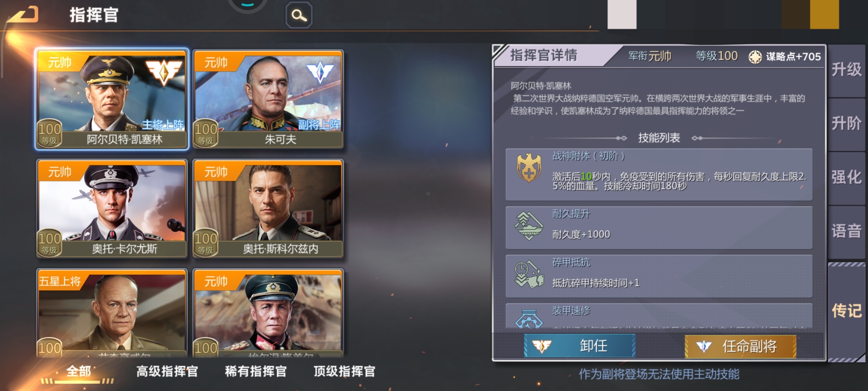Show the 稀有指挥官 category
868x391 pixels.
256,371
